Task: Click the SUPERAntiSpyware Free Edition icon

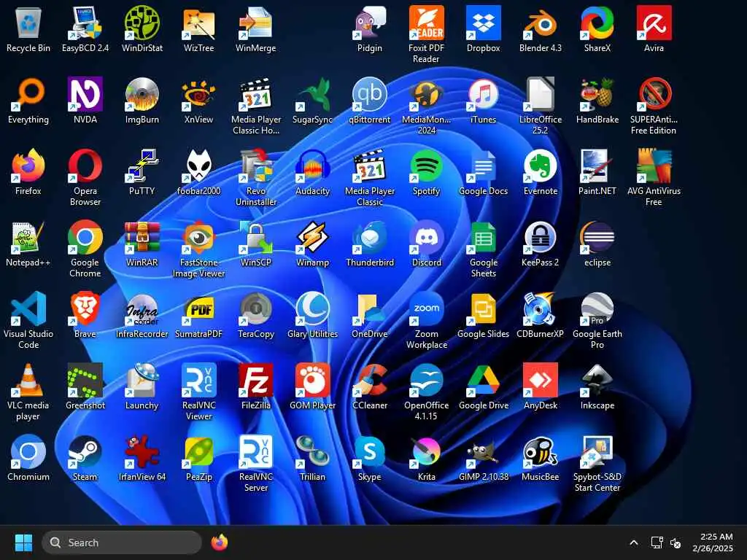Action: click(x=654, y=94)
